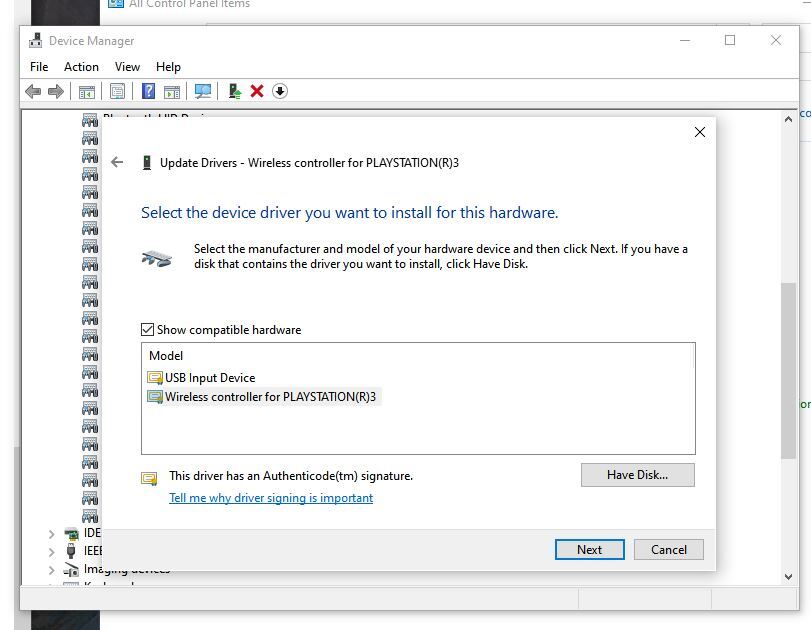Click the IDE controllers category icon
The width and height of the screenshot is (811, 630).
(71, 533)
